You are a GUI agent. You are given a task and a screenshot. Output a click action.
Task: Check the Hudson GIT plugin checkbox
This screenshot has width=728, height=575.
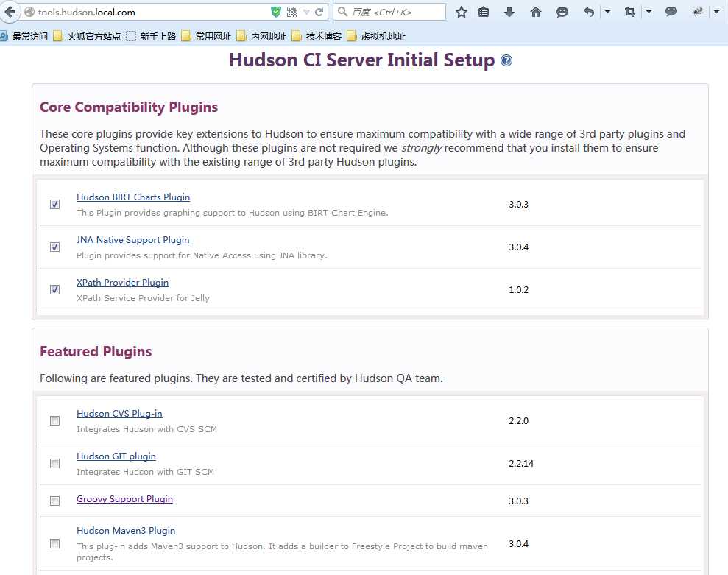click(x=54, y=464)
